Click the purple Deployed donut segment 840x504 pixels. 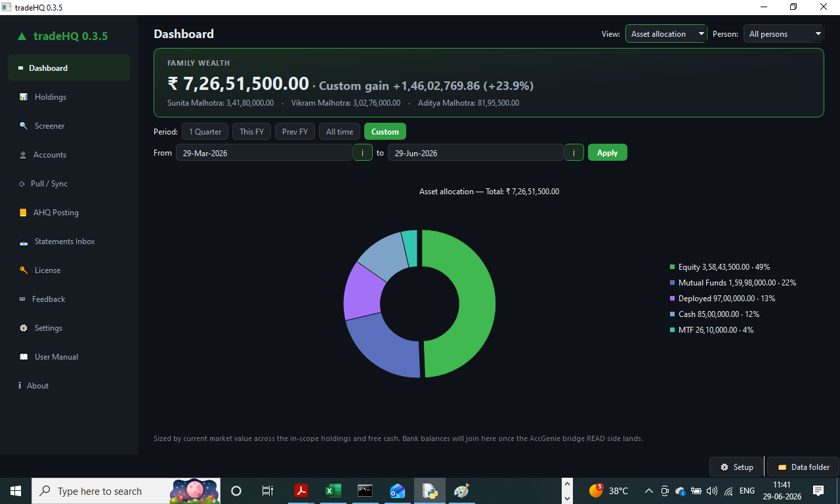pyautogui.click(x=362, y=291)
